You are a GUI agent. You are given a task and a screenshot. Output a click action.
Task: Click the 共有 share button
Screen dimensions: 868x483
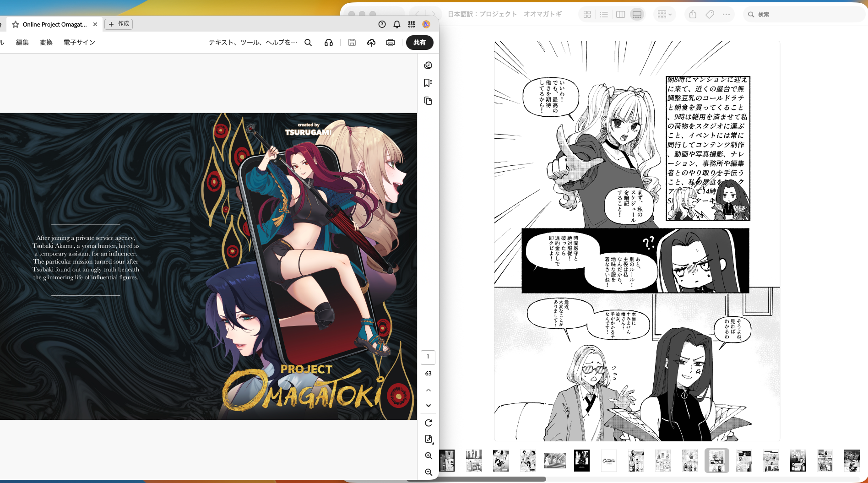pyautogui.click(x=419, y=43)
